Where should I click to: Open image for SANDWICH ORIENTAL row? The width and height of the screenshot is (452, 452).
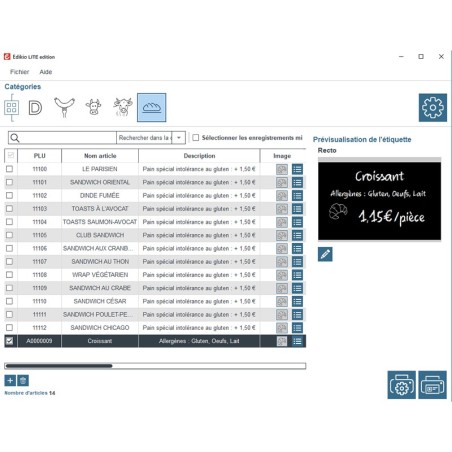point(282,183)
